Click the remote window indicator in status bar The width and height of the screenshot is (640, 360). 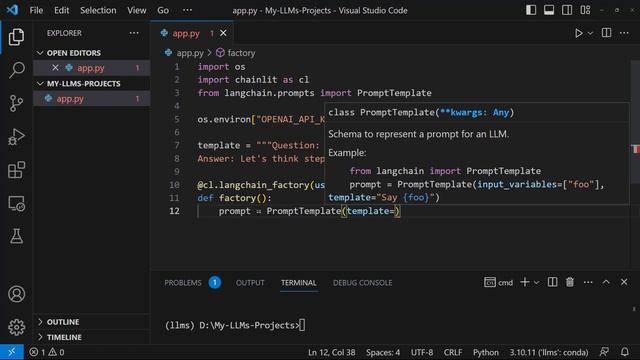click(12, 352)
